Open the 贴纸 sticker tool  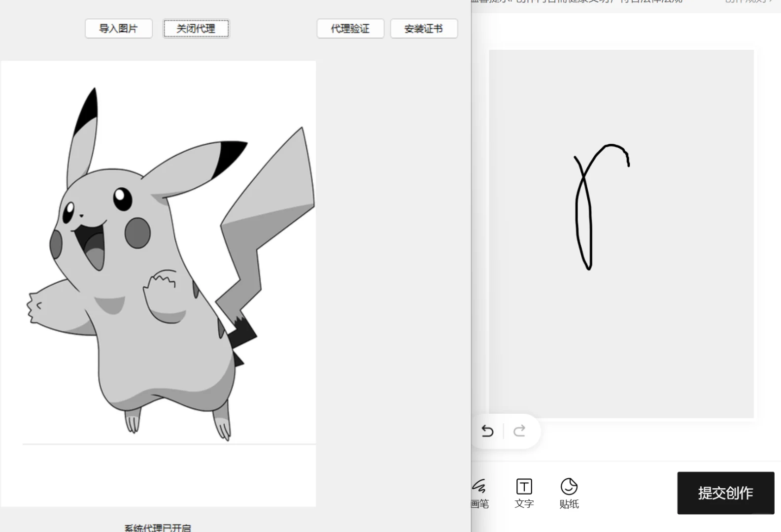tap(569, 494)
